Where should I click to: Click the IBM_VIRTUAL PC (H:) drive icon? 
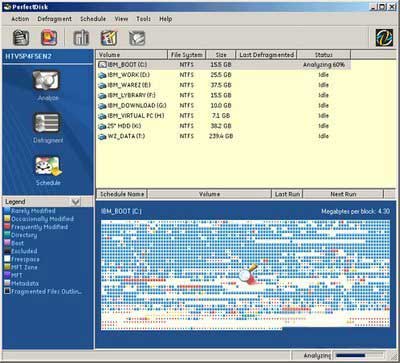102,116
